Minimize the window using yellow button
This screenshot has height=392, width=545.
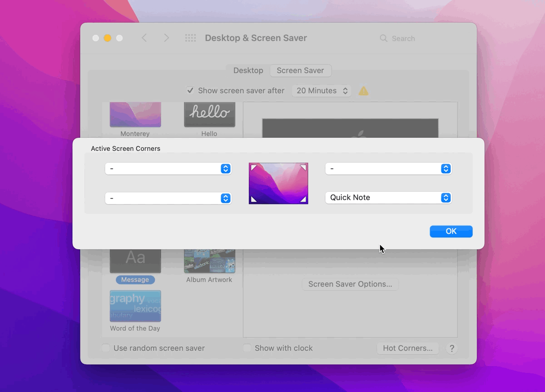pos(108,38)
